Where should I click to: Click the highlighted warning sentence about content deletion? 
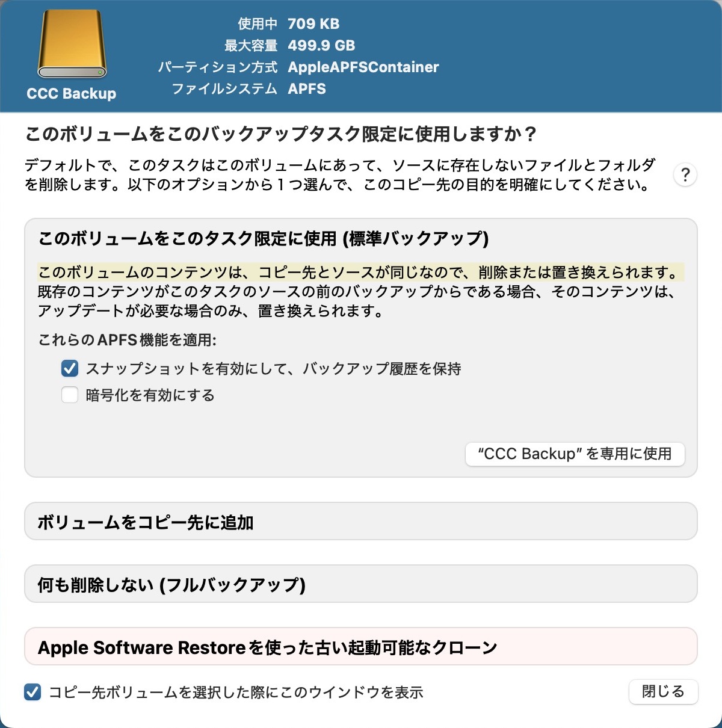(360, 273)
